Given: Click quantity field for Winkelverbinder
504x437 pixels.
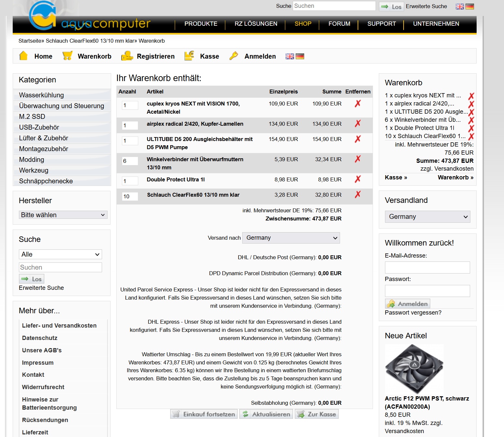Looking at the screenshot, I should click(130, 161).
